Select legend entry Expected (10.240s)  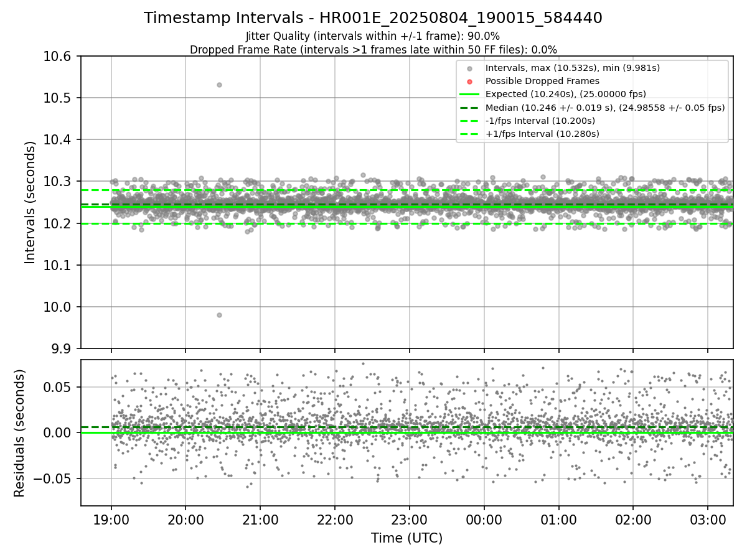[x=566, y=94]
